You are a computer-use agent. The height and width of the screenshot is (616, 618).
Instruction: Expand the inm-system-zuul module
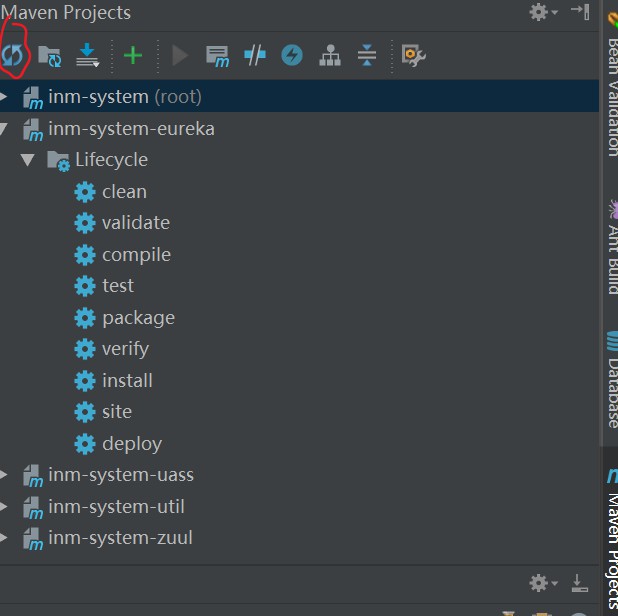(x=4, y=538)
